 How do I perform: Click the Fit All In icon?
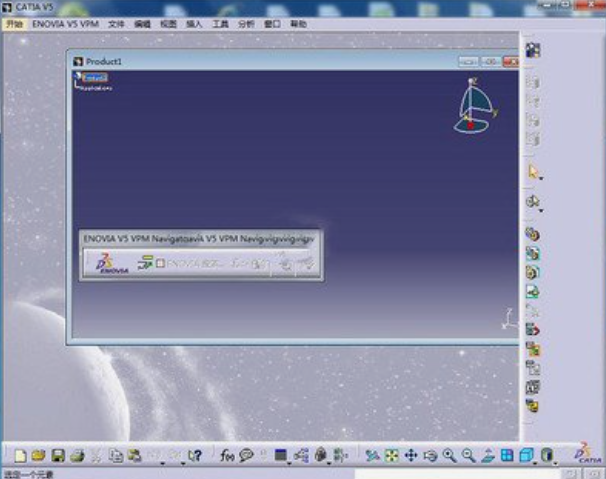pyautogui.click(x=391, y=456)
